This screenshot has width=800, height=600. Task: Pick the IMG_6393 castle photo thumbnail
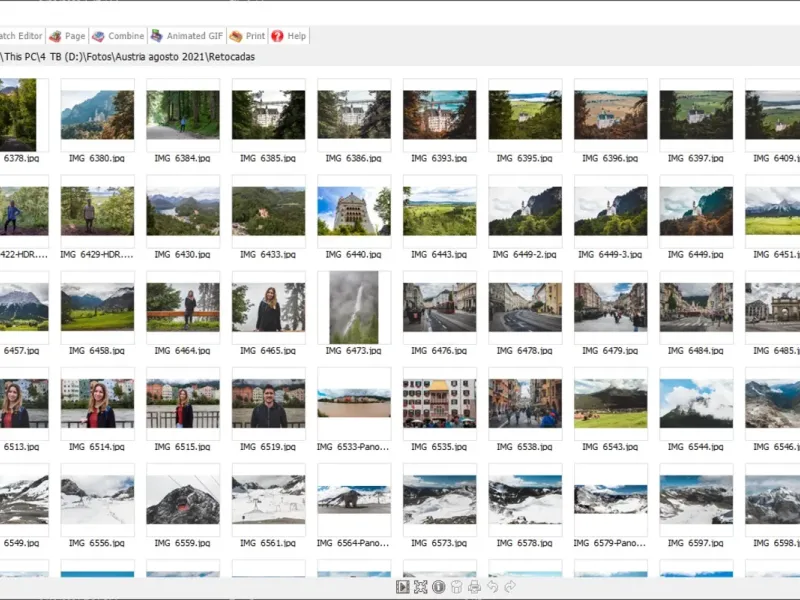point(440,115)
